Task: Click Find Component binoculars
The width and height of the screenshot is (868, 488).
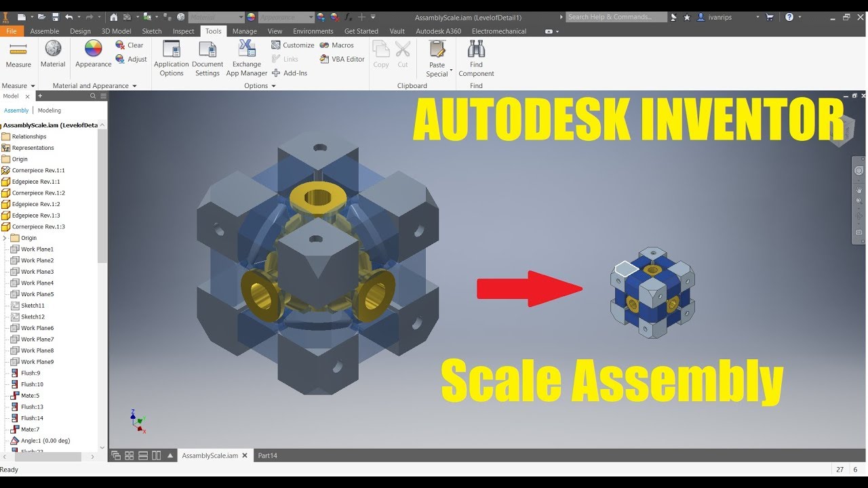Action: click(x=476, y=58)
